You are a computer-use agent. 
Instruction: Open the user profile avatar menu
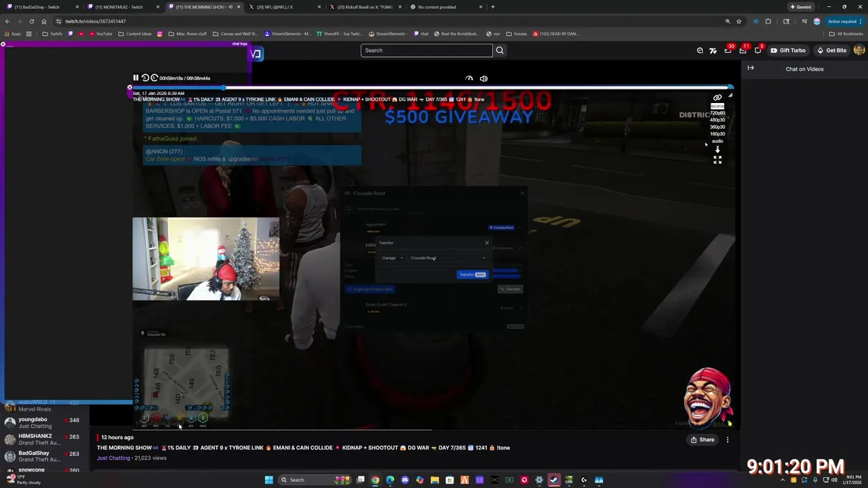coord(859,50)
